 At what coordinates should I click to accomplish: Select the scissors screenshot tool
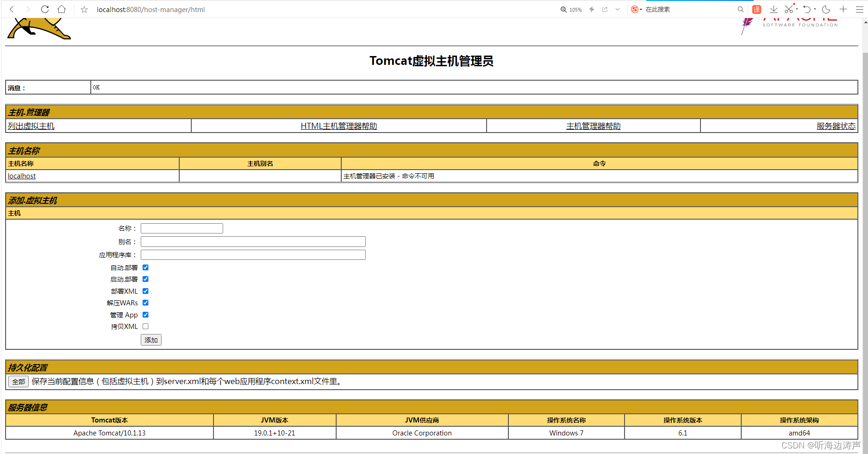point(789,9)
